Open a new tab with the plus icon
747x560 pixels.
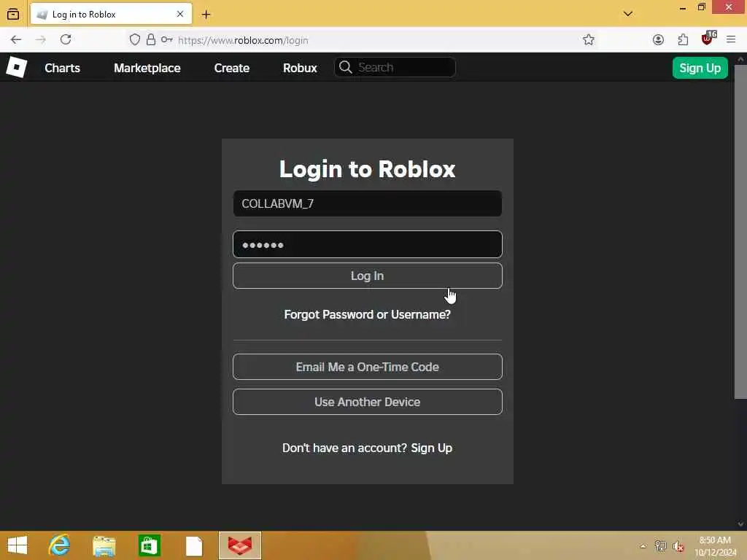point(206,15)
